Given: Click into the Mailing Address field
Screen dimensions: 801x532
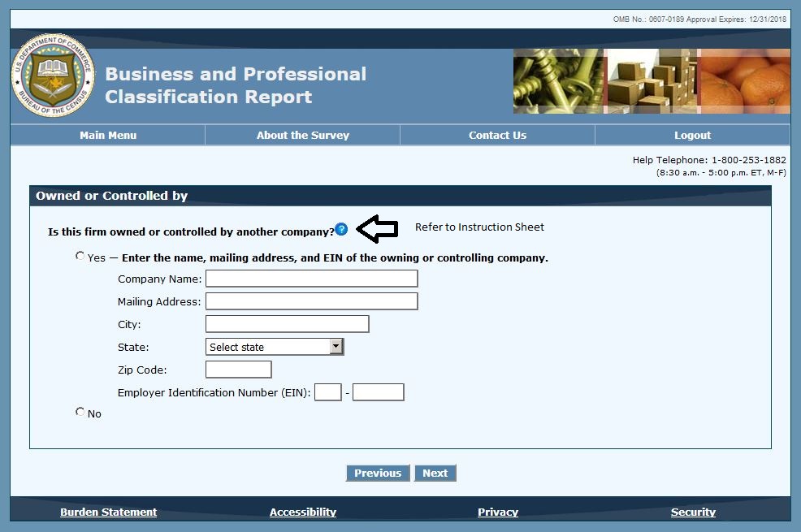Looking at the screenshot, I should 311,301.
